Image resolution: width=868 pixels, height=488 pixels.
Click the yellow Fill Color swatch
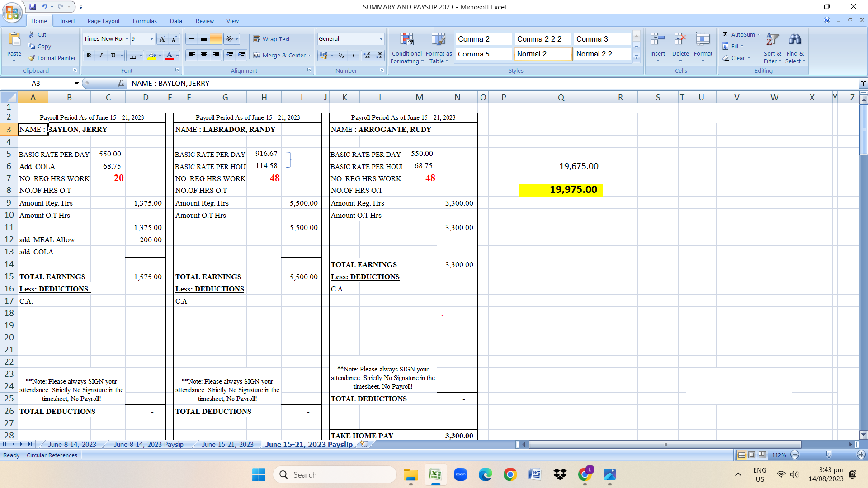[152, 56]
